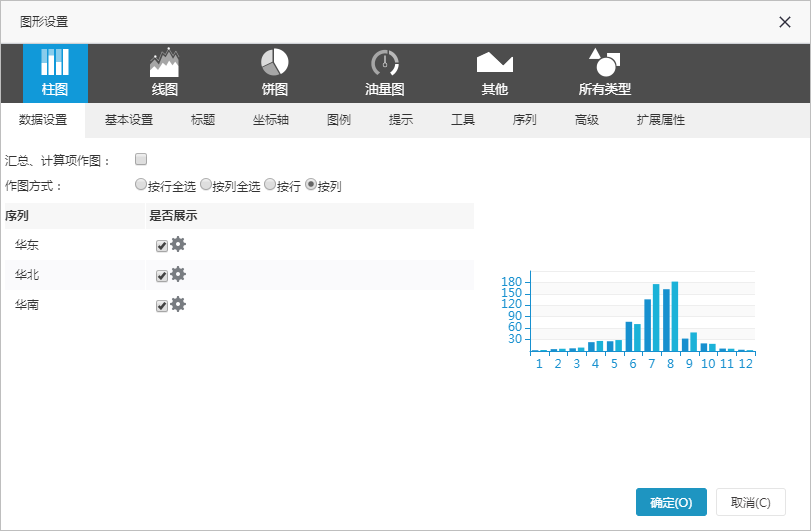Screen dimensions: 811x531
Task: Toggle 汇总、计算项作图 checkbox
Action: 141,159
